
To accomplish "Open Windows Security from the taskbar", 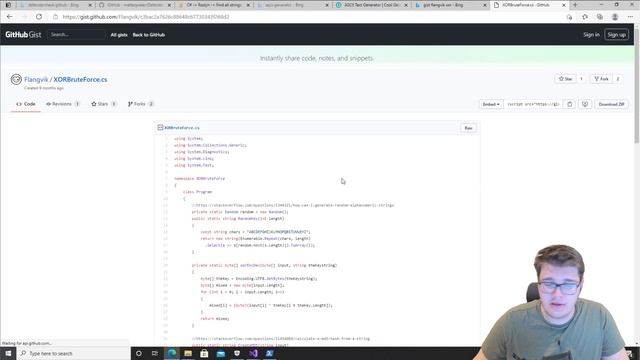I will click(x=237, y=353).
